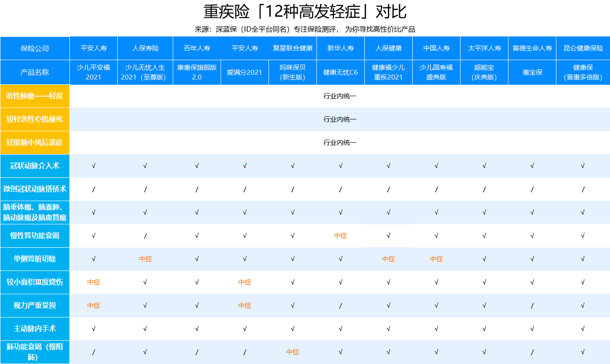Click the slash in 视力严重受损 row under 新华人寿
This screenshot has width=610, height=364.
pos(341,306)
